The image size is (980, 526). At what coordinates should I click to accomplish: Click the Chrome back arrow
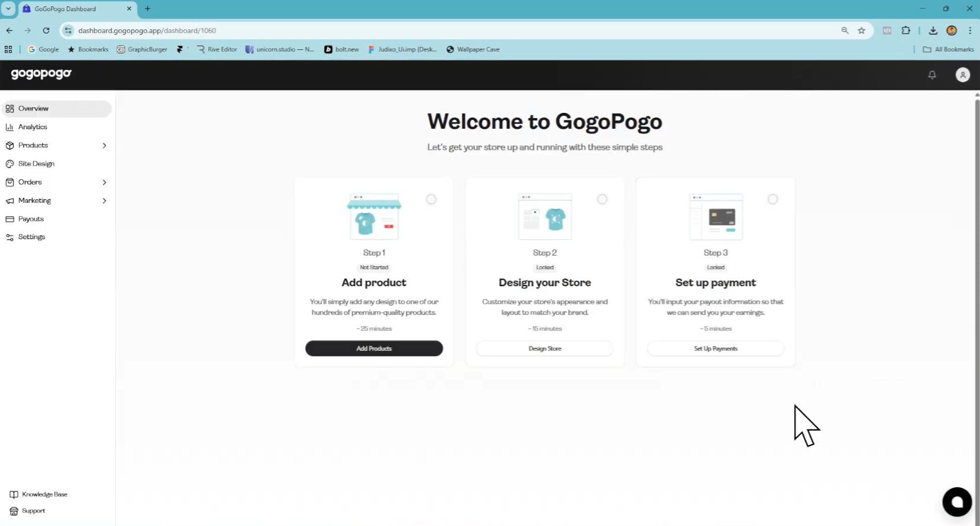tap(9, 31)
